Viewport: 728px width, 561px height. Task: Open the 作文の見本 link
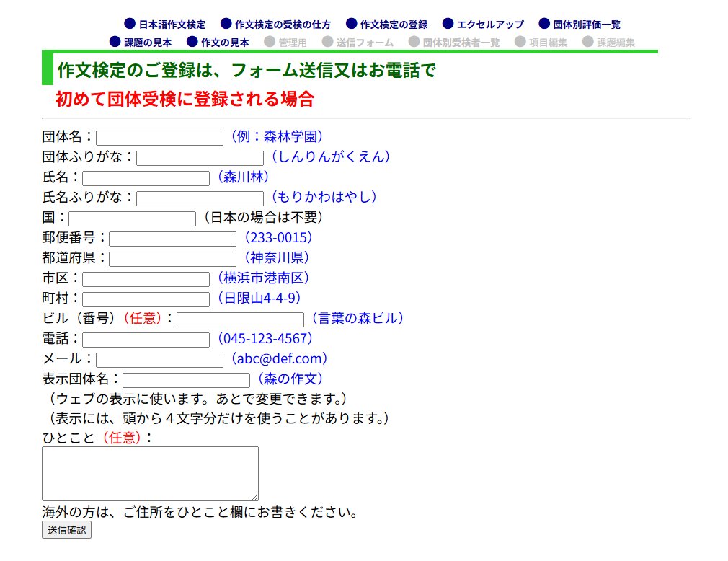tap(225, 43)
